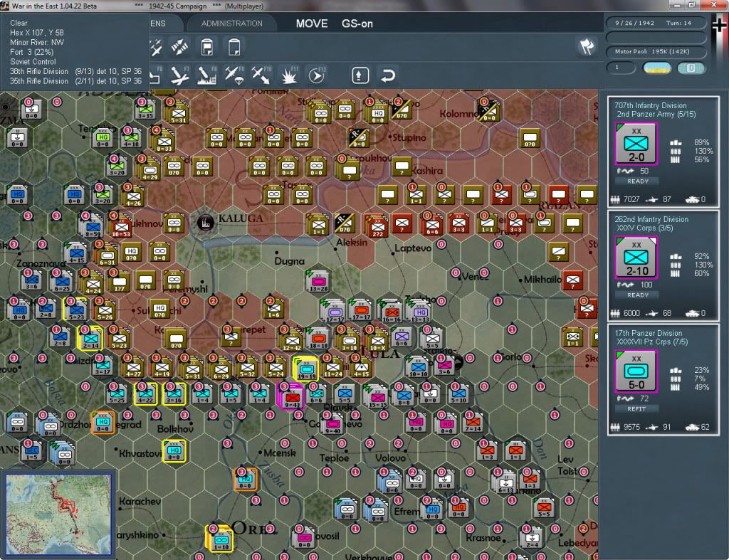729x560 pixels.
Task: Click the F12 end turn arrow icon
Action: coord(316,75)
